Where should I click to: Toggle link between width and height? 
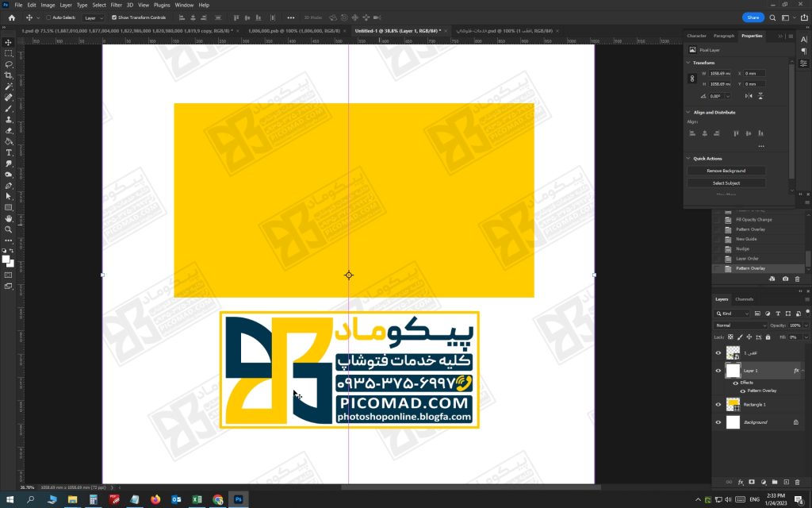692,79
